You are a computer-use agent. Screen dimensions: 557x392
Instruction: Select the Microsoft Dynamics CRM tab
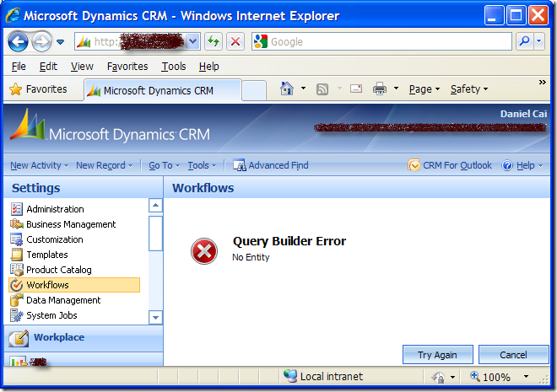point(163,90)
